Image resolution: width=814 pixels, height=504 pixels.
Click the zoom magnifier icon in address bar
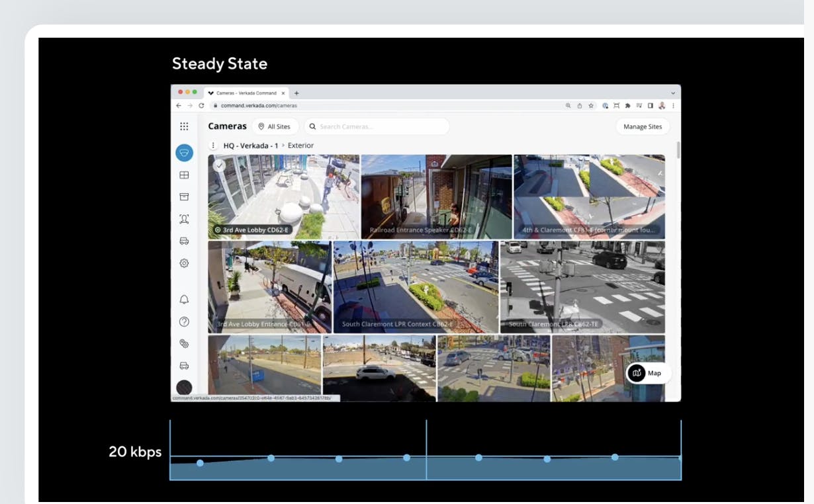568,105
